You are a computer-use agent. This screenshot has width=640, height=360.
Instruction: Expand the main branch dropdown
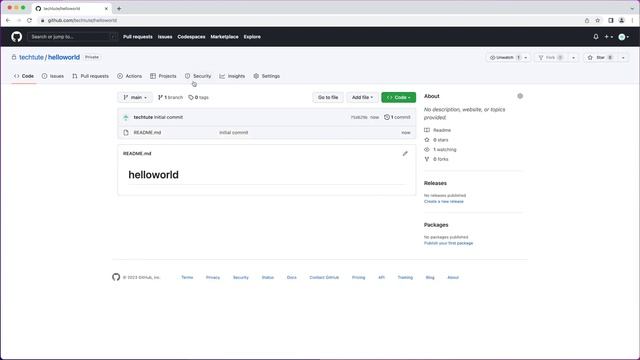coord(135,98)
